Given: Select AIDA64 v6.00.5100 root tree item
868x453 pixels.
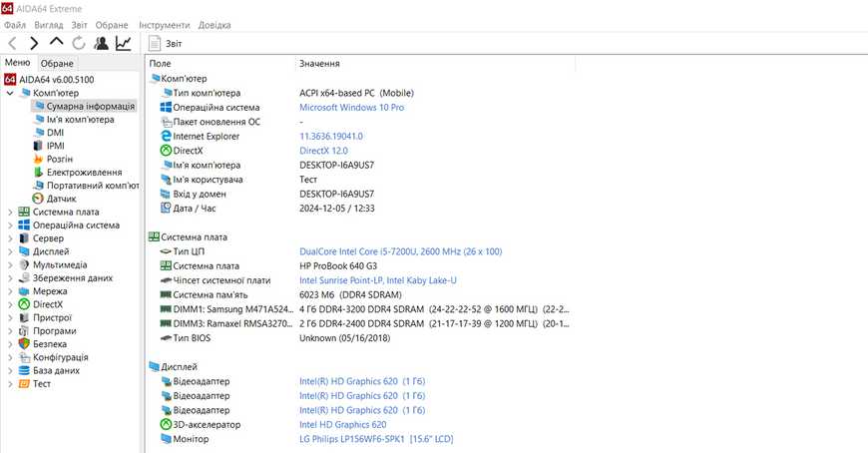Looking at the screenshot, I should (49, 80).
